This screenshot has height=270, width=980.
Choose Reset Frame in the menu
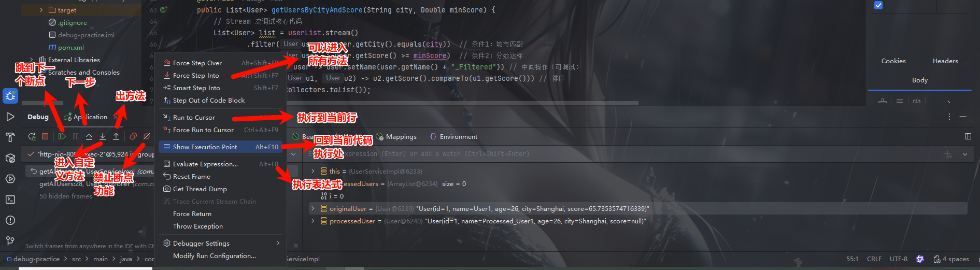tap(220, 176)
